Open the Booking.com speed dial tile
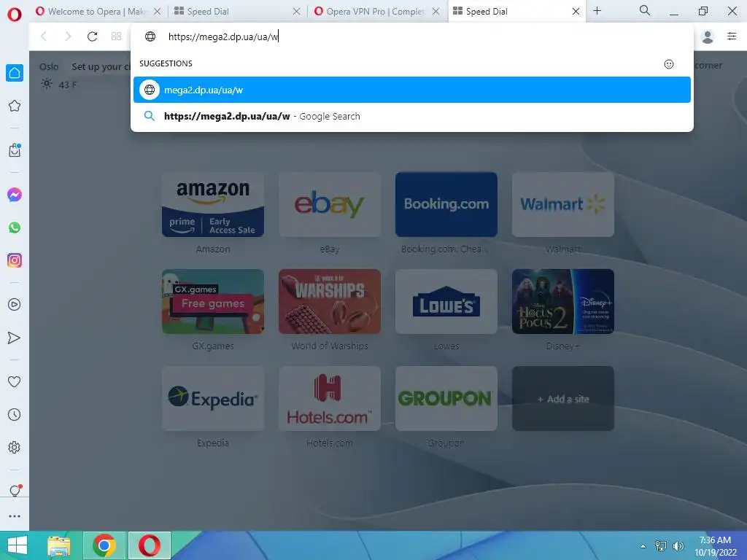The height and width of the screenshot is (560, 747). (446, 204)
